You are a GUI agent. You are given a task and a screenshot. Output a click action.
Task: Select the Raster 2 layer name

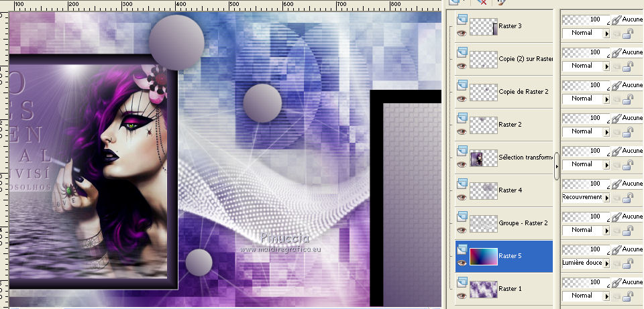[510, 125]
